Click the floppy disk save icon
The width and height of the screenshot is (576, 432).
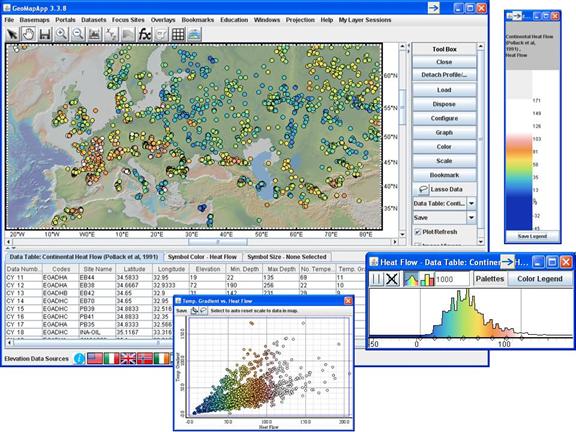click(45, 35)
